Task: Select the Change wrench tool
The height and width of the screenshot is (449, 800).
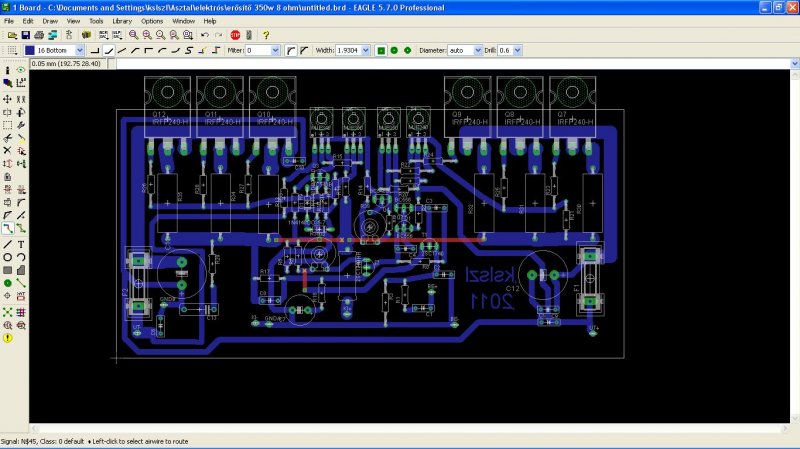Action: 21,125
